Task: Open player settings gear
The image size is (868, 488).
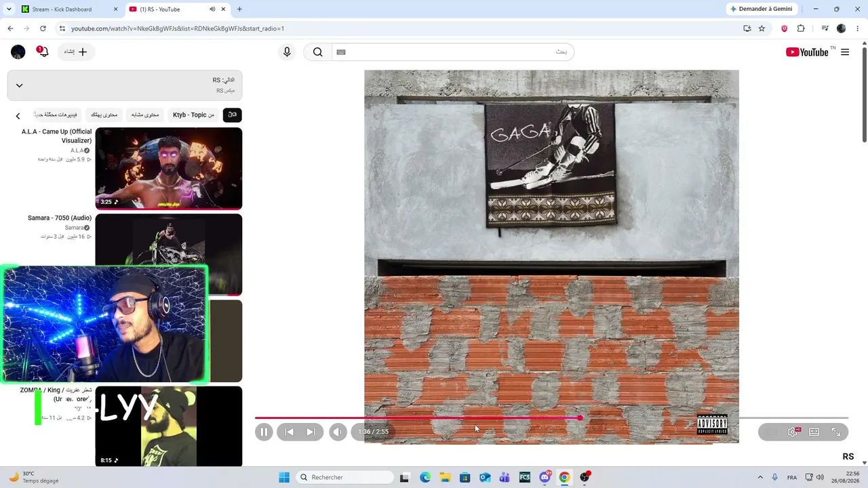Action: coord(793,432)
